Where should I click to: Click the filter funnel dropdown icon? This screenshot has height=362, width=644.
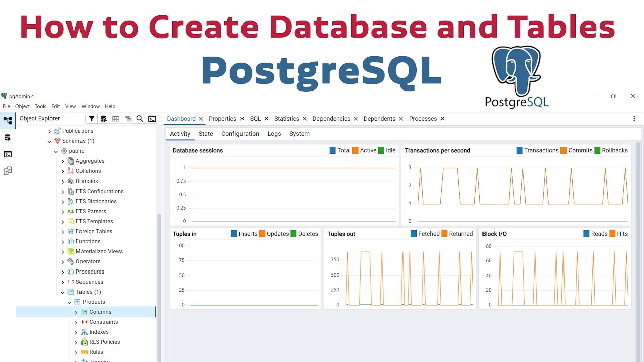91,119
